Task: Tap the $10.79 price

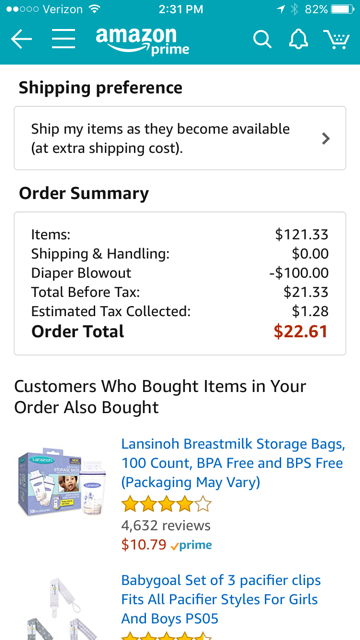Action: point(144,545)
